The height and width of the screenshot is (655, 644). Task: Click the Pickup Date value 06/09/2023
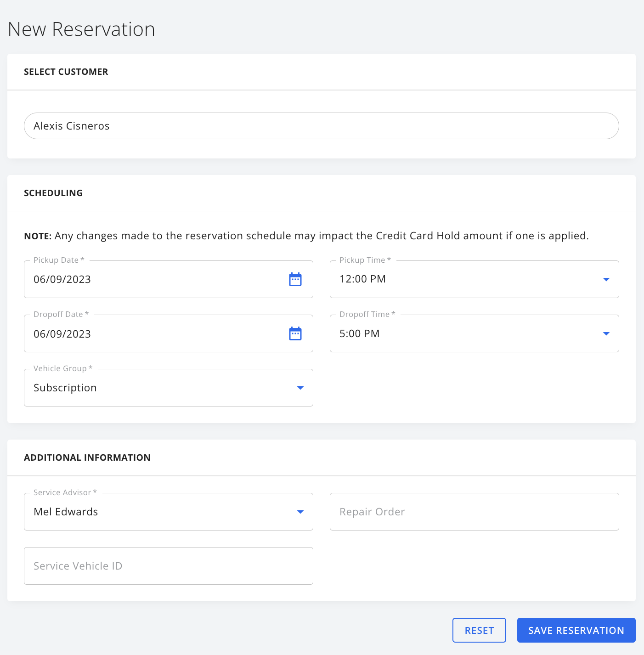pos(62,279)
